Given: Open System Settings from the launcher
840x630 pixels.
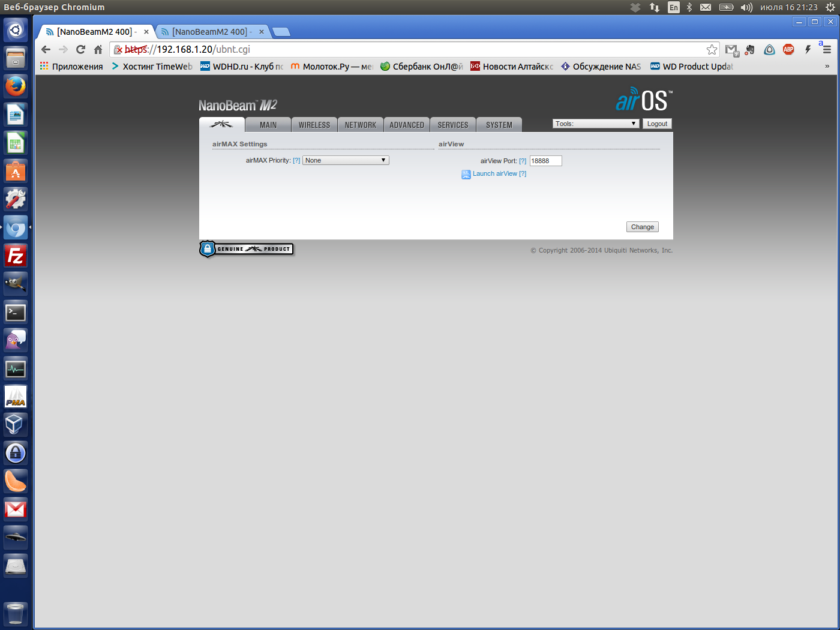Looking at the screenshot, I should tap(16, 199).
